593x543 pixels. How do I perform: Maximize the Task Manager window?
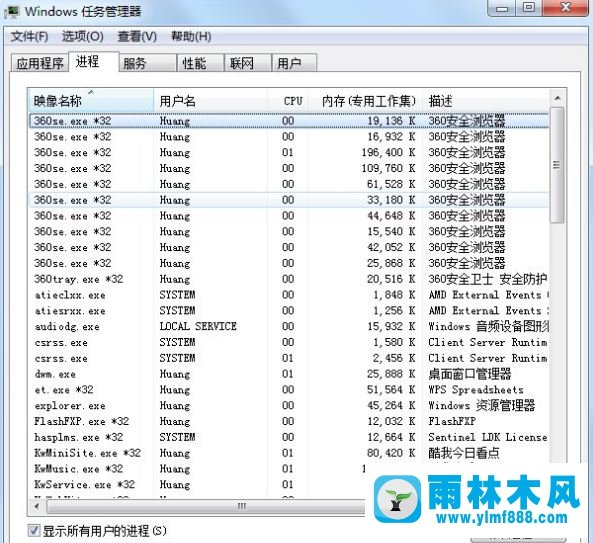click(529, 8)
